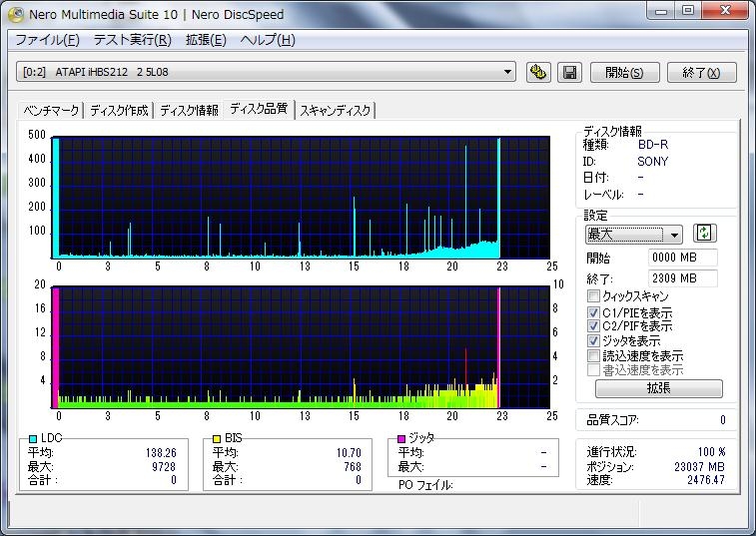
Task: Click the LDC maximum value 9728
Action: 164,466
